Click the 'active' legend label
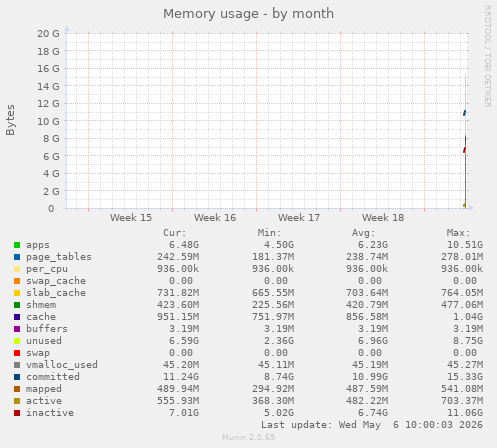Image resolution: width=497 pixels, height=448 pixels. 44,401
